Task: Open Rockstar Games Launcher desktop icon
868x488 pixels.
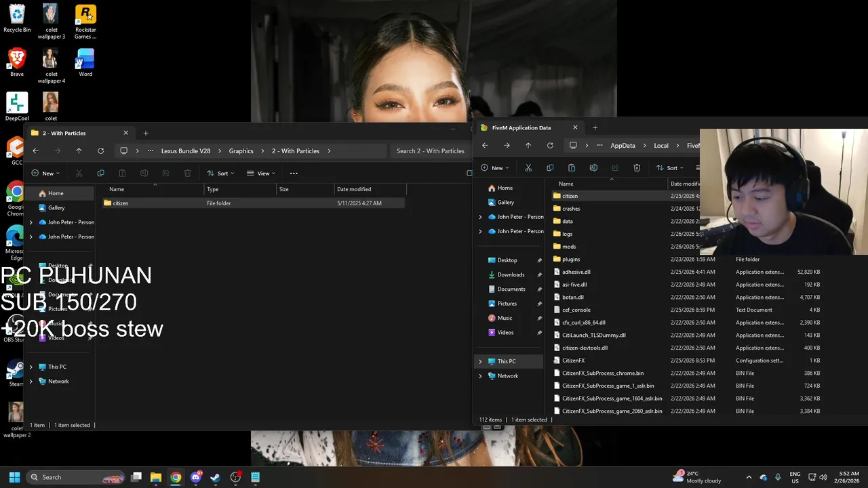Action: coord(85,22)
